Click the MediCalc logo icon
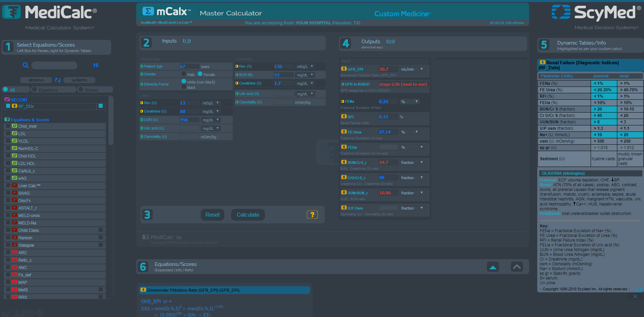Viewport: 644px width, 317px height. [11, 12]
